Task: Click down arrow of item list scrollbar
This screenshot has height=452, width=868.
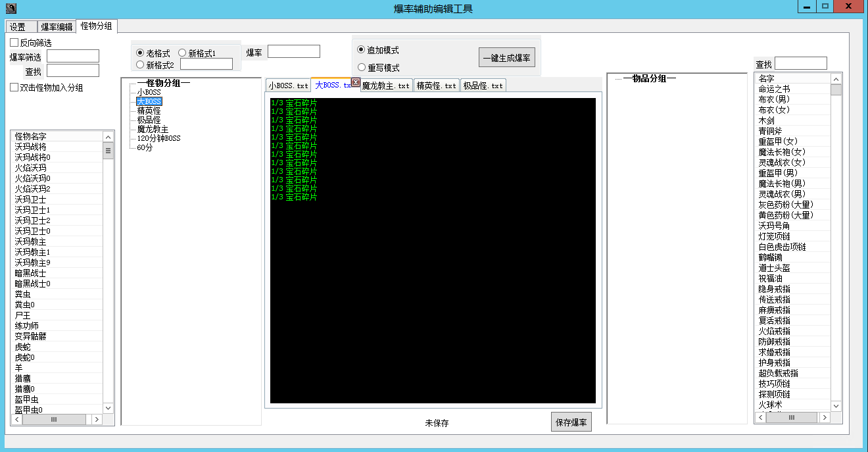Action: pyautogui.click(x=836, y=407)
